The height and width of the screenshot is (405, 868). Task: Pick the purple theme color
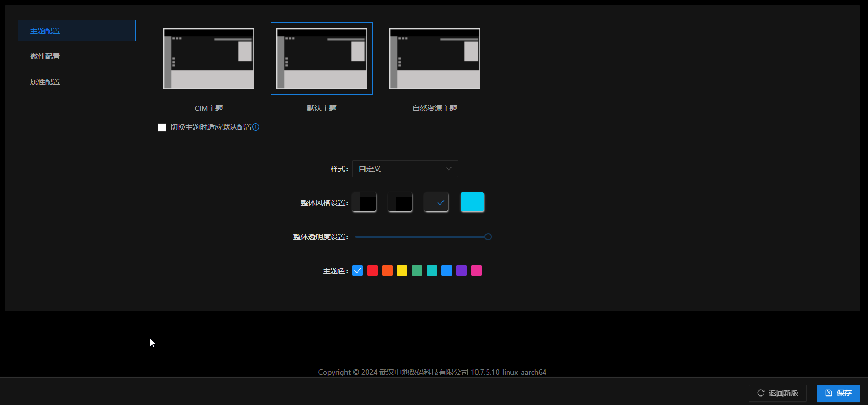tap(462, 271)
